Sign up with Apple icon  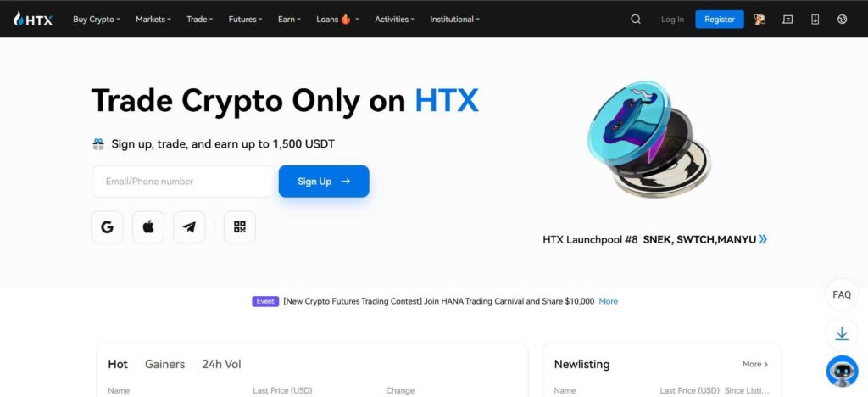coord(147,227)
